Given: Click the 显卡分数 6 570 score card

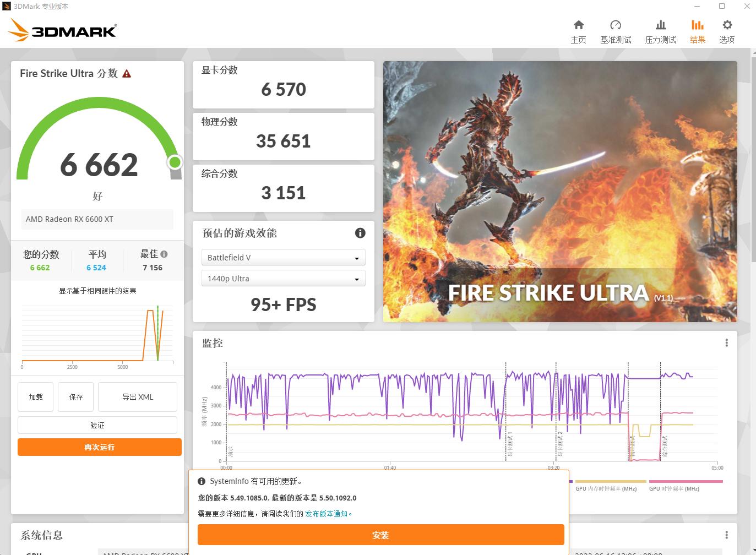Looking at the screenshot, I should (284, 85).
